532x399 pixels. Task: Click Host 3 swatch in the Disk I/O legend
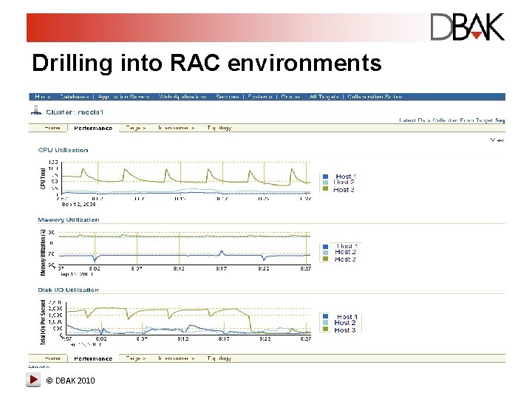pos(325,329)
